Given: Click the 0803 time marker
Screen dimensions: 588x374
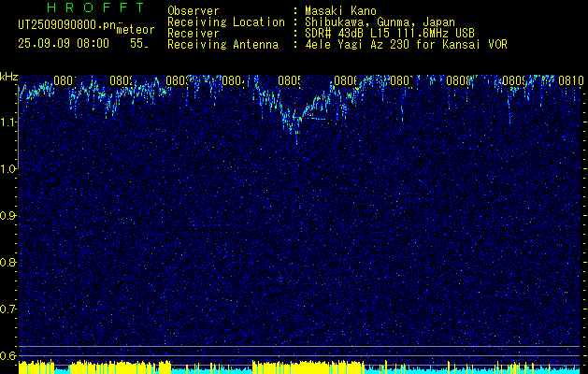Looking at the screenshot, I should [178, 80].
